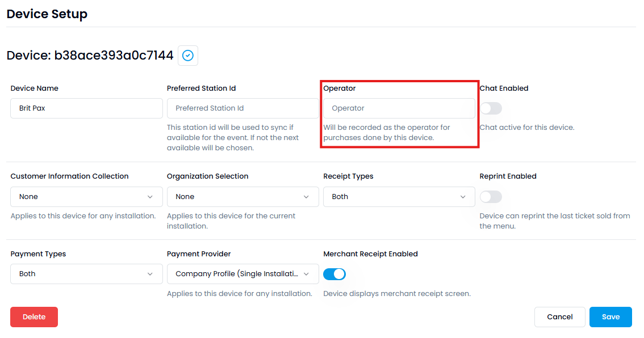644x338 pixels.
Task: Click the Operator input field
Action: coord(399,108)
